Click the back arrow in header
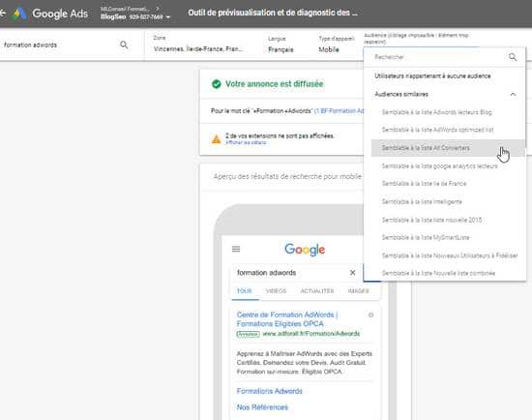 click(3, 13)
